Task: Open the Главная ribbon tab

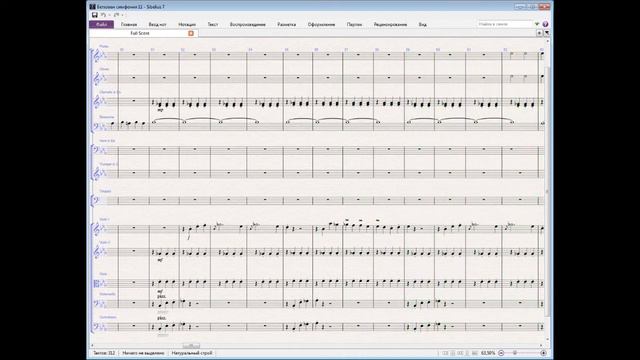Action: (129, 24)
